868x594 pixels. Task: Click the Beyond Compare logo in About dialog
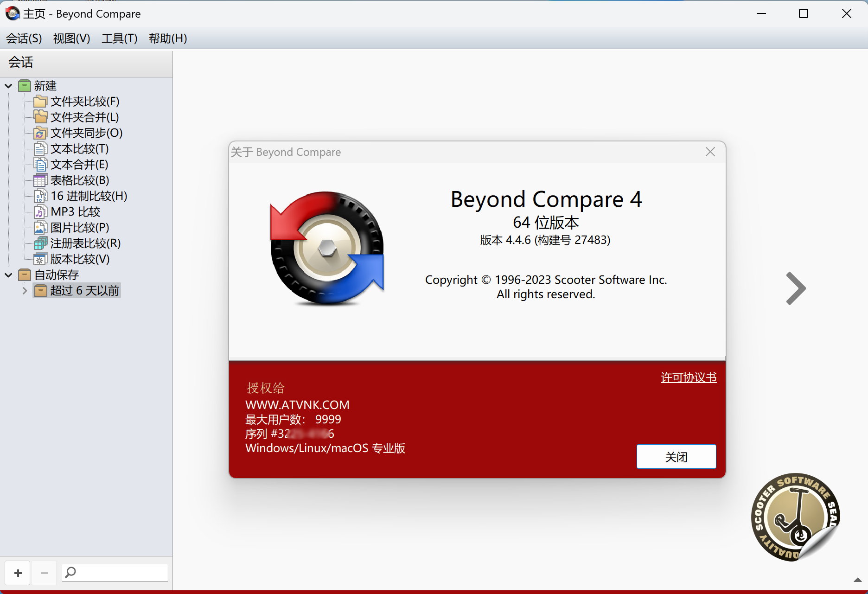point(327,249)
